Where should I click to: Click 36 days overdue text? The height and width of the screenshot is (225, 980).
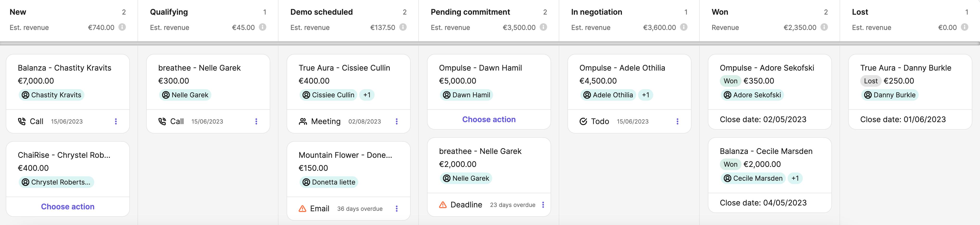(x=360, y=209)
